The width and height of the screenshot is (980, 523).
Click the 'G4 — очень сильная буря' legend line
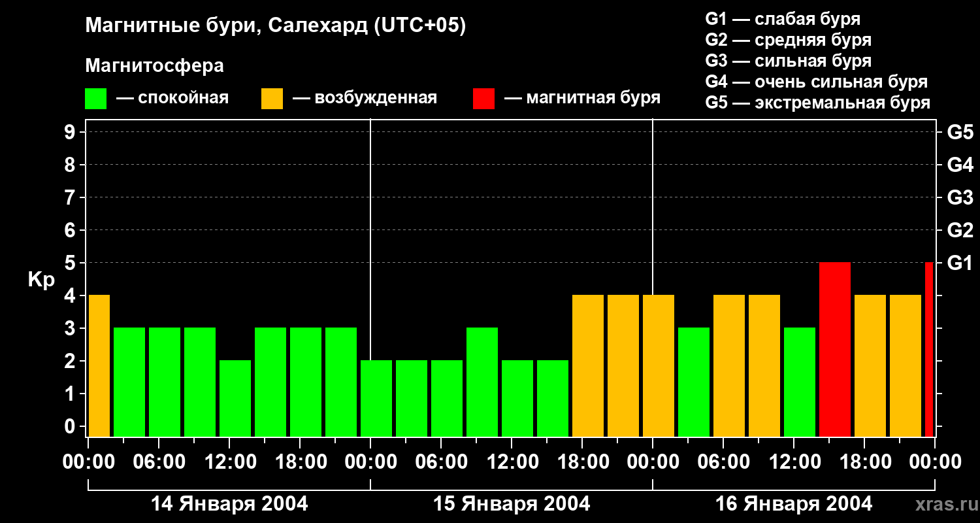click(817, 82)
